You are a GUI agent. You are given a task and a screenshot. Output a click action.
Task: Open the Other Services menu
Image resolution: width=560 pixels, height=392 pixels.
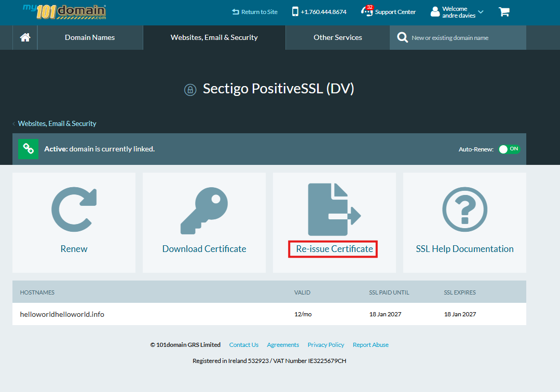(x=337, y=37)
